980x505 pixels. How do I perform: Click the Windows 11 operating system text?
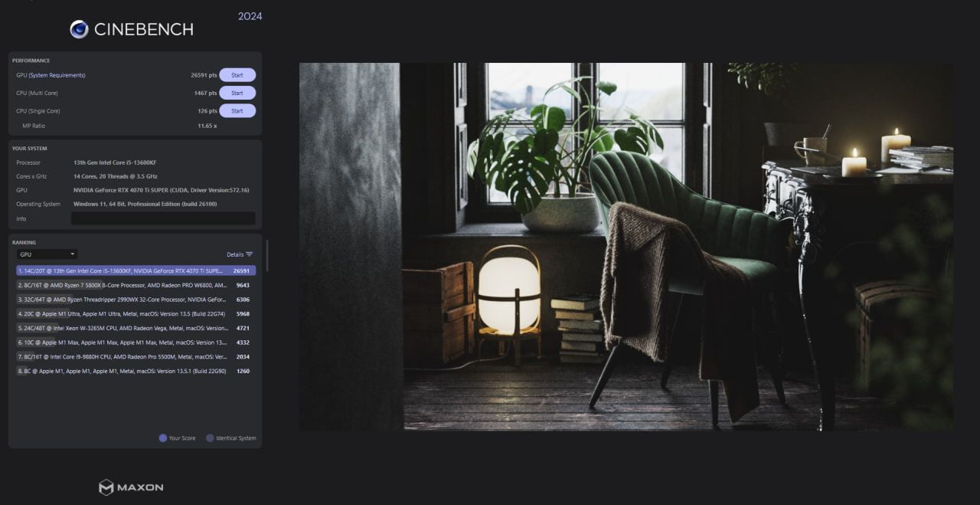coord(145,204)
